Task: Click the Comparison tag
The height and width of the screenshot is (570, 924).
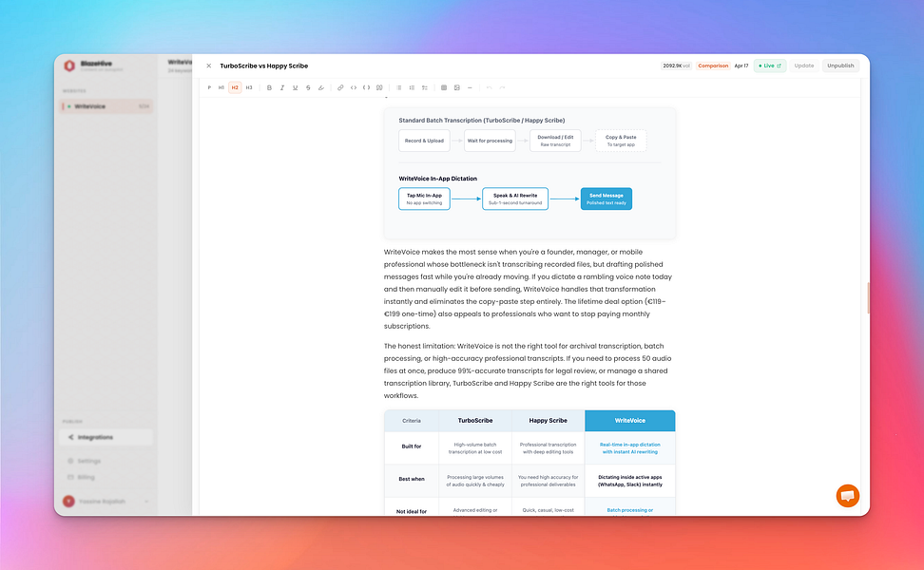Action: click(713, 66)
